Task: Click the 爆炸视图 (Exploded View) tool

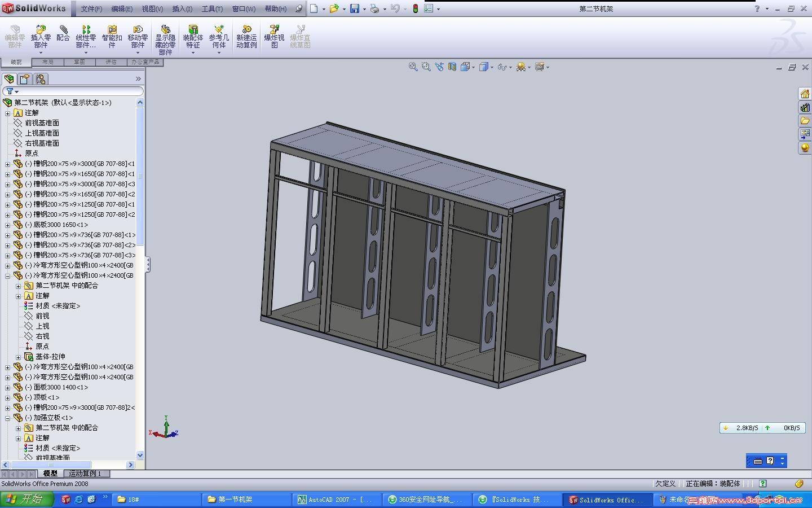Action: point(274,37)
